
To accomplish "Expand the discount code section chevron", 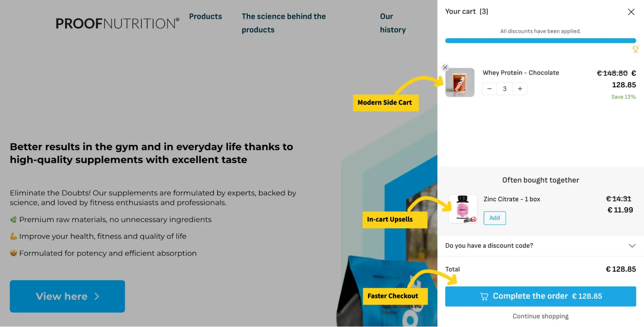I will (632, 246).
